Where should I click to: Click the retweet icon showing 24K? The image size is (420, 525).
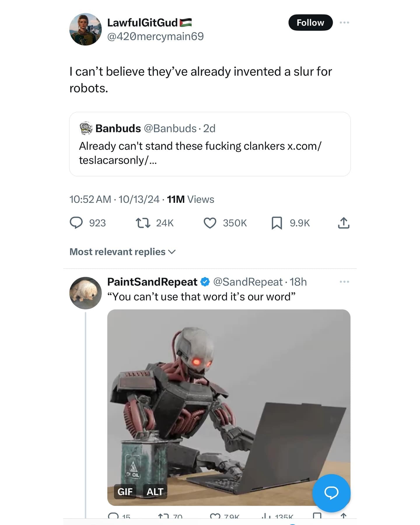click(x=143, y=223)
